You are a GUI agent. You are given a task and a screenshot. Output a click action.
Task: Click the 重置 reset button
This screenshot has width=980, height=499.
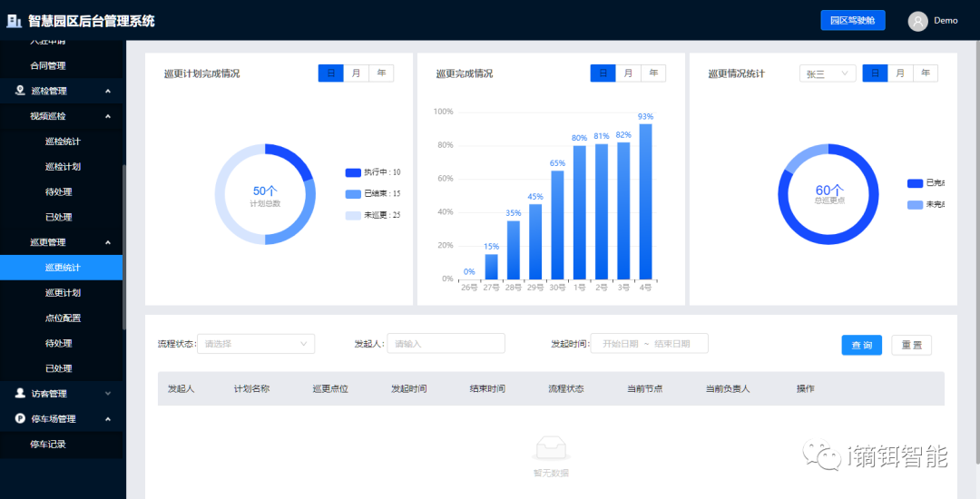911,345
